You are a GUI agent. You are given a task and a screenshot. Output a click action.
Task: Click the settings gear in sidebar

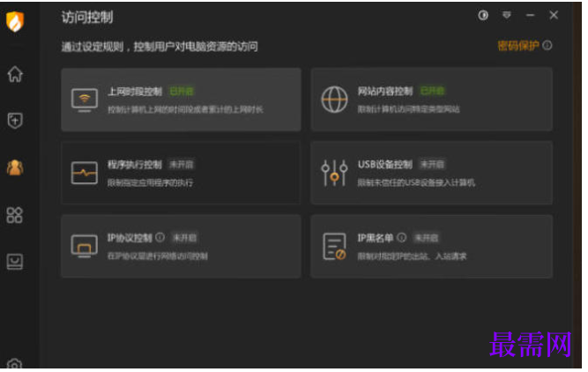15,363
